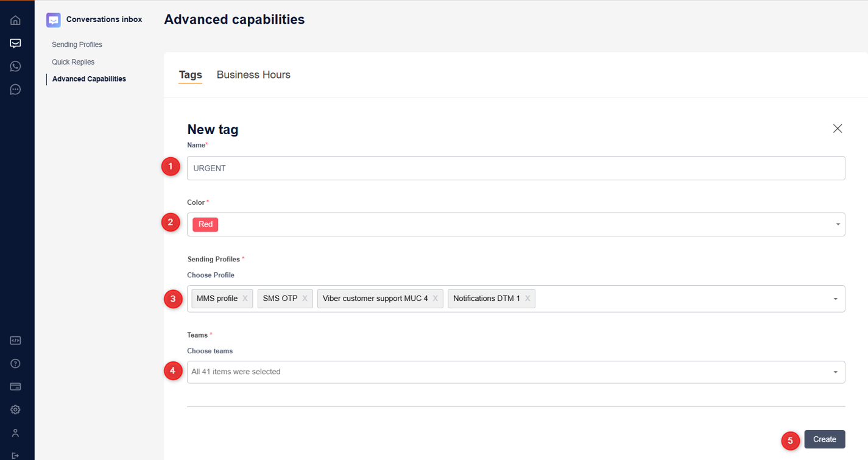
Task: Open the user profile icon
Action: pos(15,433)
